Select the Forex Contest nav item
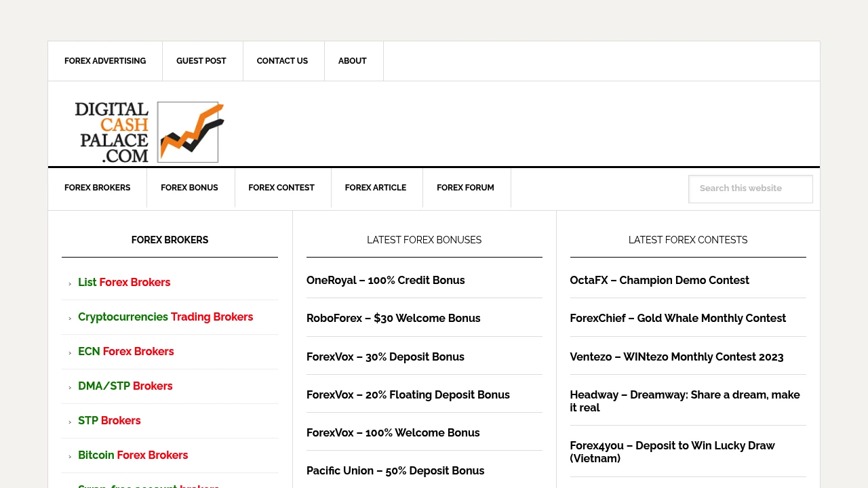The width and height of the screenshot is (868, 488). click(281, 188)
